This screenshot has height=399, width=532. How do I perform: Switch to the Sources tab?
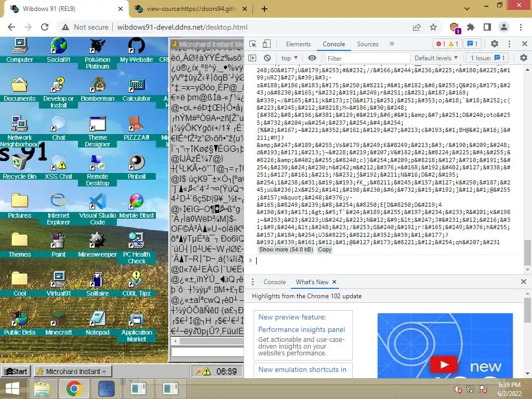(367, 44)
